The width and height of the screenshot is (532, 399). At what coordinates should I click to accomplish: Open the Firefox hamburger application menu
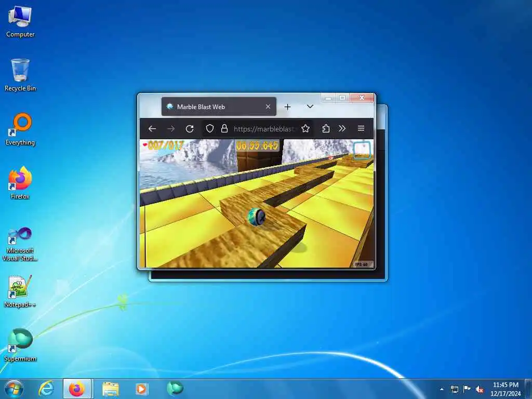coord(361,129)
